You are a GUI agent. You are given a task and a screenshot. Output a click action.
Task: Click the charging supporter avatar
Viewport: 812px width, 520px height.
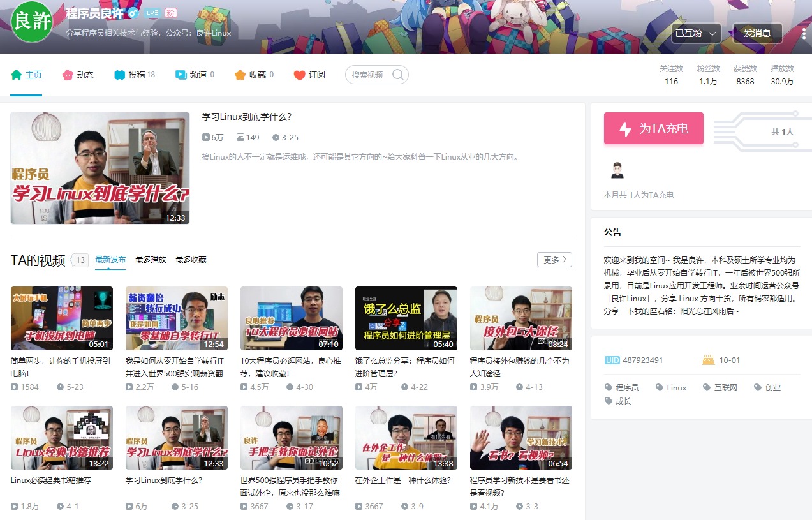pyautogui.click(x=617, y=170)
